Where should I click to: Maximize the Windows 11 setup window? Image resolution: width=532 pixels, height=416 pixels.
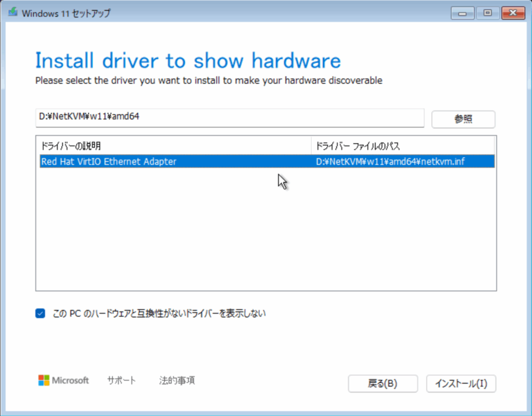pyautogui.click(x=487, y=13)
